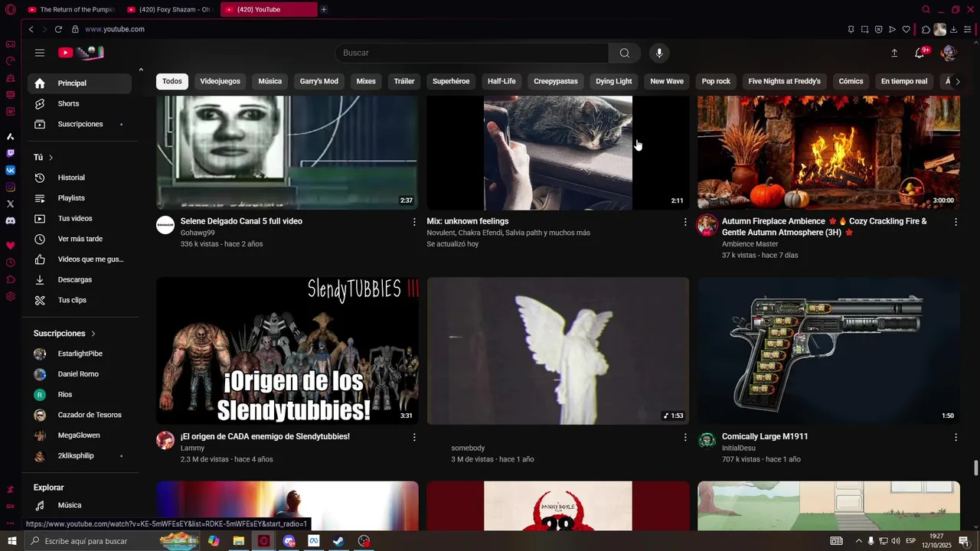Switch to the Foxy Shazam browser tab
The image size is (980, 551).
click(170, 9)
